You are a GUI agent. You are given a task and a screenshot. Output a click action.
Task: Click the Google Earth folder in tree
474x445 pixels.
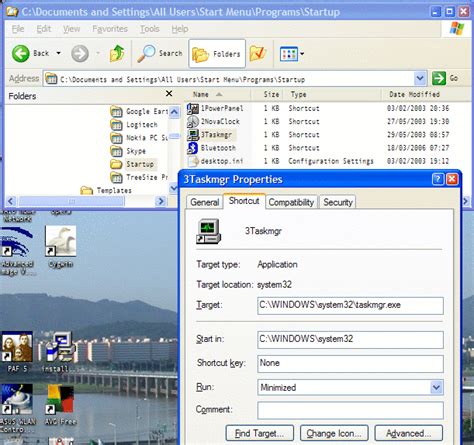click(140, 111)
